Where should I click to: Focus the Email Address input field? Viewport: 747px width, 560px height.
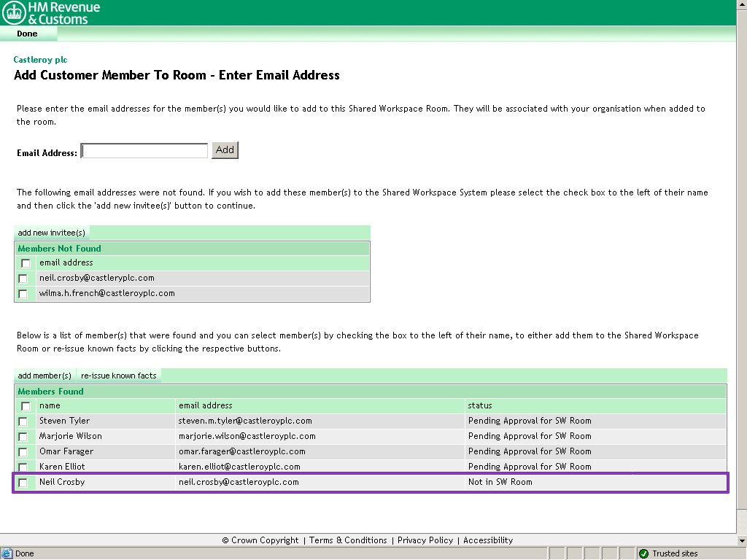(144, 151)
